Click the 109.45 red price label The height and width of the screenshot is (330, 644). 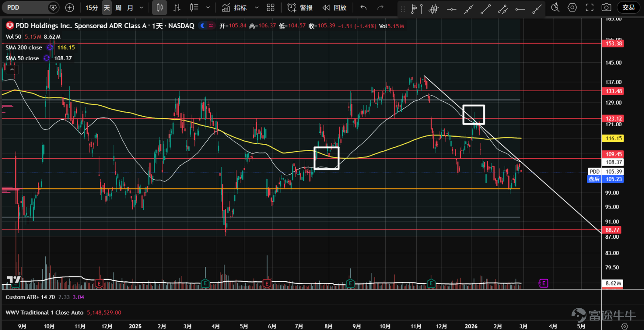(x=613, y=154)
